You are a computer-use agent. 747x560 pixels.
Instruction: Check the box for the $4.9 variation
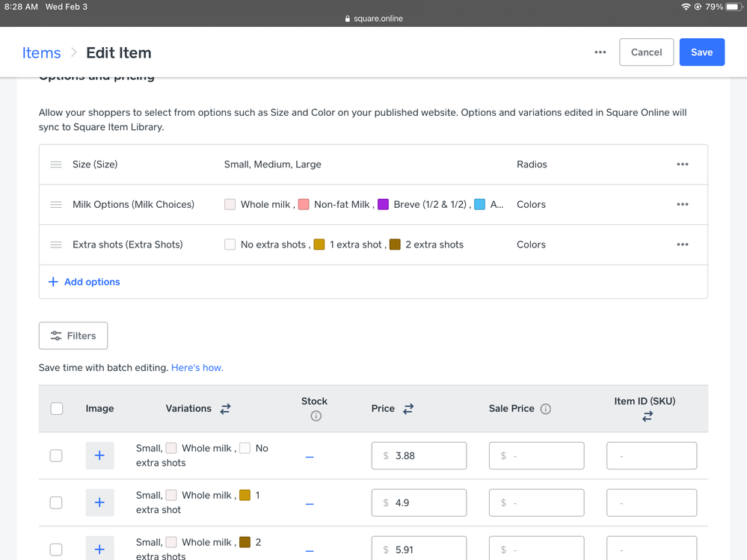(x=56, y=502)
